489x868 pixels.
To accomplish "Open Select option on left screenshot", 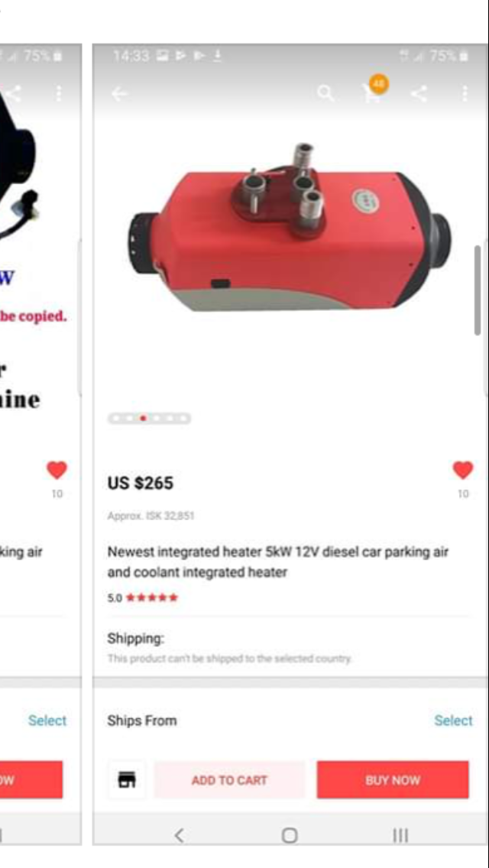I will pos(47,721).
